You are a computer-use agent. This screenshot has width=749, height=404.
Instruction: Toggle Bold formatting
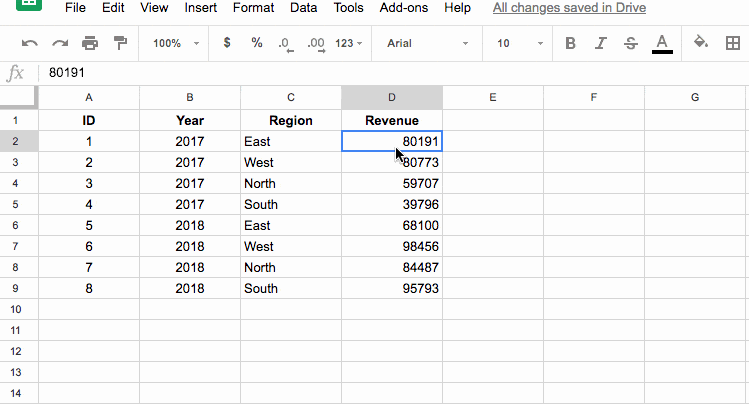tap(570, 43)
